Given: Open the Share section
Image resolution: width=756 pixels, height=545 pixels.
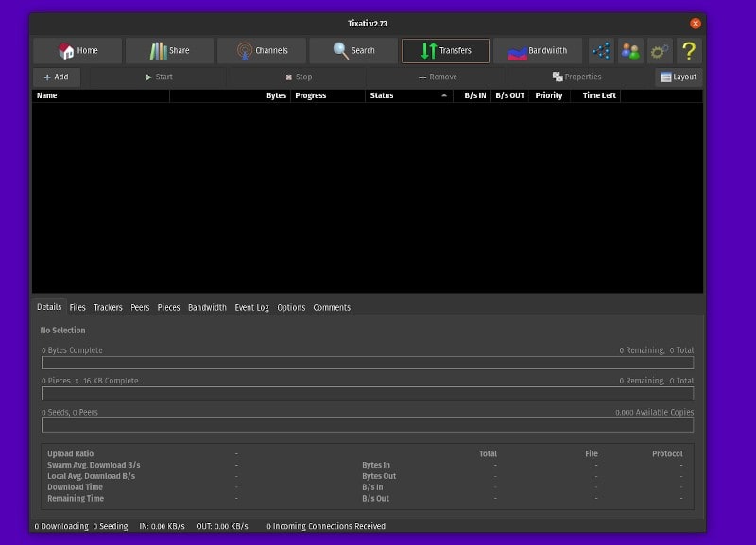Looking at the screenshot, I should point(169,51).
